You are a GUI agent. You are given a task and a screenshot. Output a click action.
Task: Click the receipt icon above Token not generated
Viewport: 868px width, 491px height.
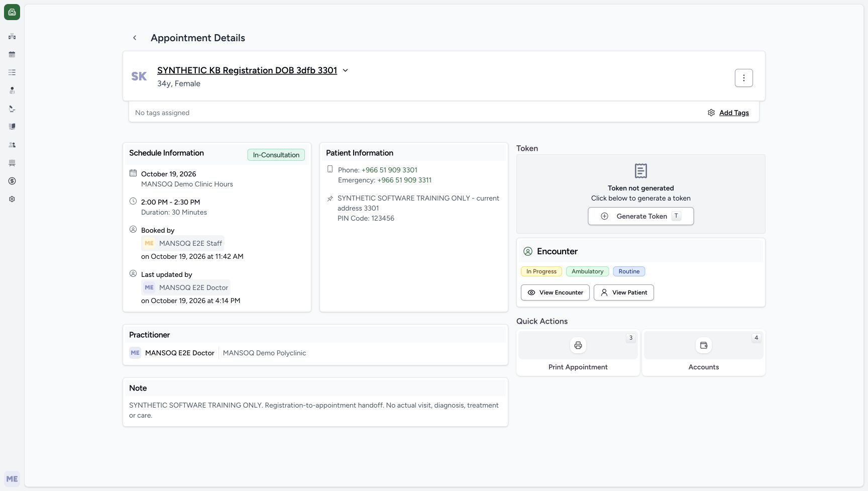coord(641,171)
